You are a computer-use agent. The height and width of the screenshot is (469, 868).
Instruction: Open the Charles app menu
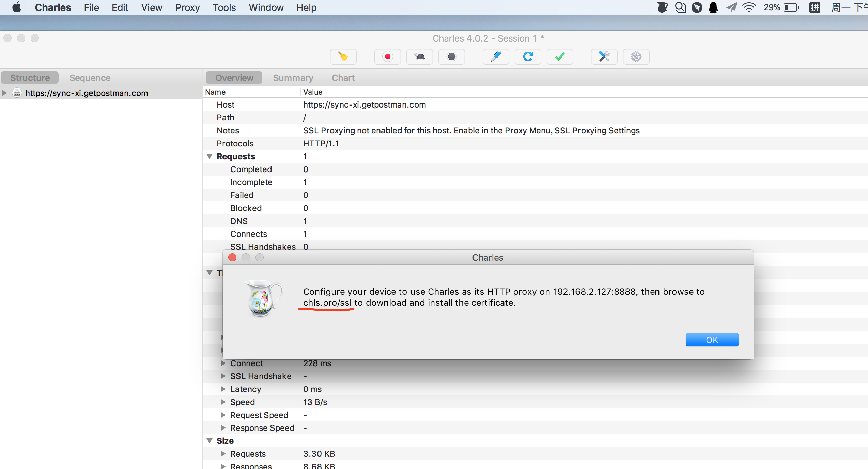pos(53,7)
